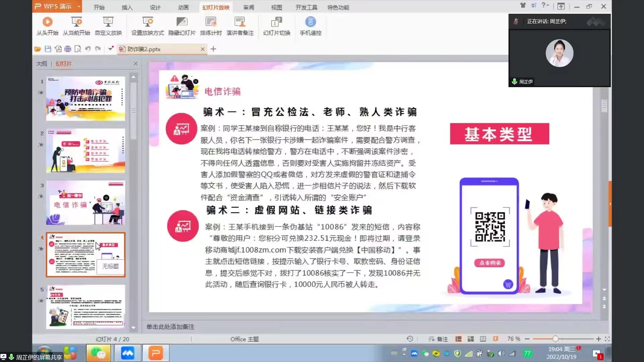Open the 动画 ribbon tab
Viewport: 644px width, 362px height.
[183, 7]
